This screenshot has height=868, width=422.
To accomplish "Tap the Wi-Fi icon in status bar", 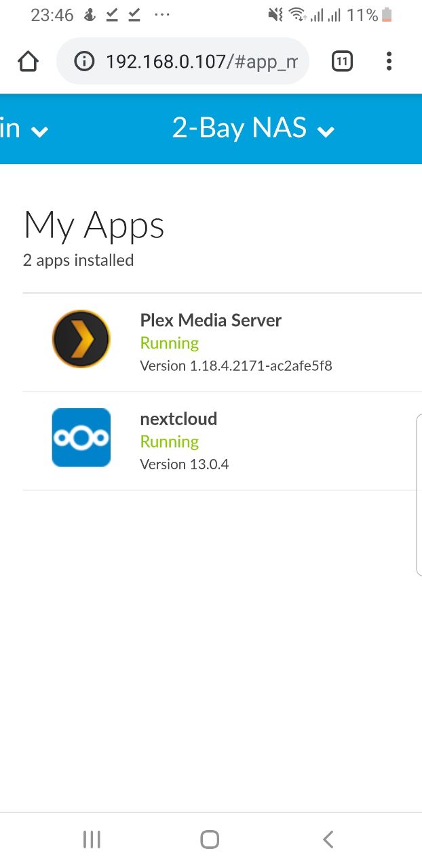I will pyautogui.click(x=296, y=15).
